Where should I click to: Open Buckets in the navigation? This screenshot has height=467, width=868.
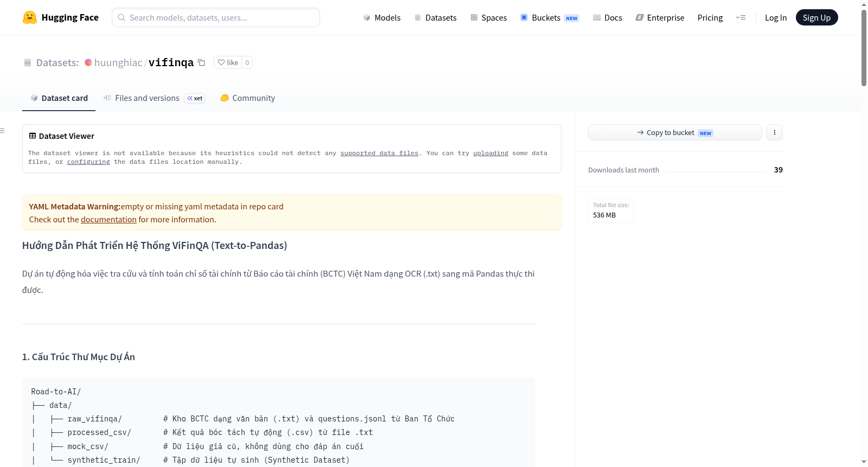(550, 17)
